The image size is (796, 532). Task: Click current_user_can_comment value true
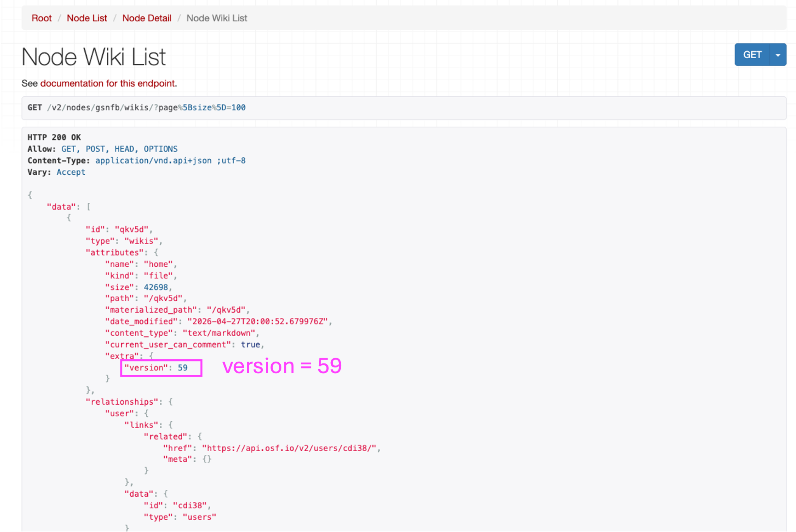(x=251, y=345)
